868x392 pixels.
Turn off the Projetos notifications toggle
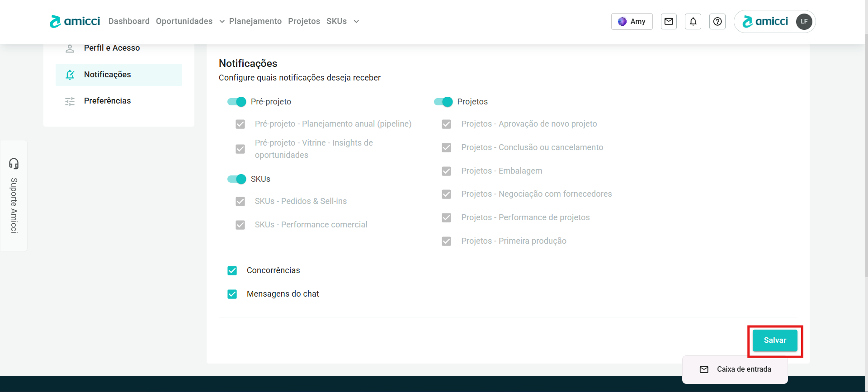click(x=443, y=102)
